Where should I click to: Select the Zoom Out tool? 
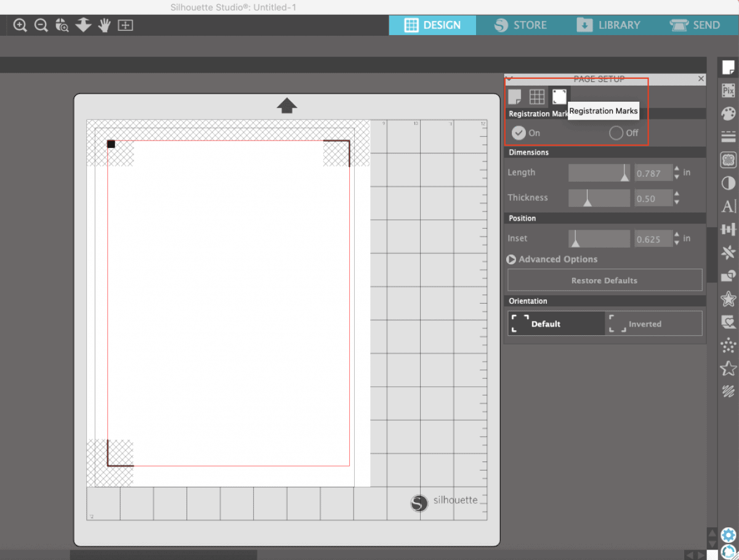click(x=41, y=25)
